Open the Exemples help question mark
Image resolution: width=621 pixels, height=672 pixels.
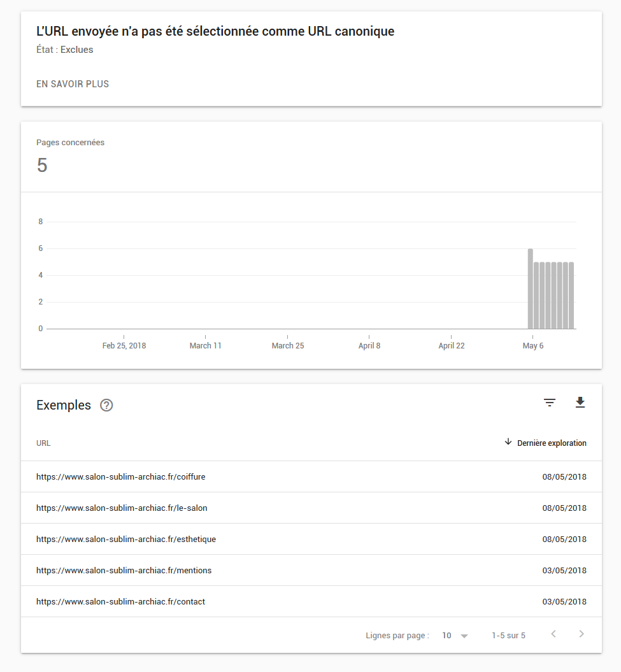click(107, 405)
